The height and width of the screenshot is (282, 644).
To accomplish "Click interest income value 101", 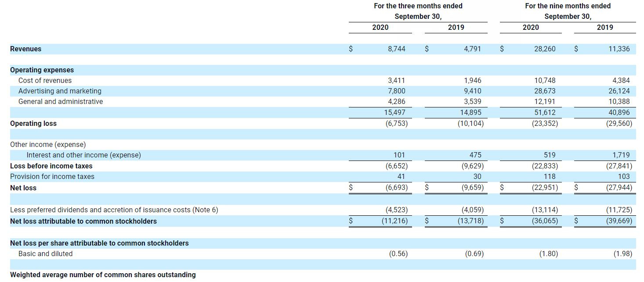I will tap(399, 155).
